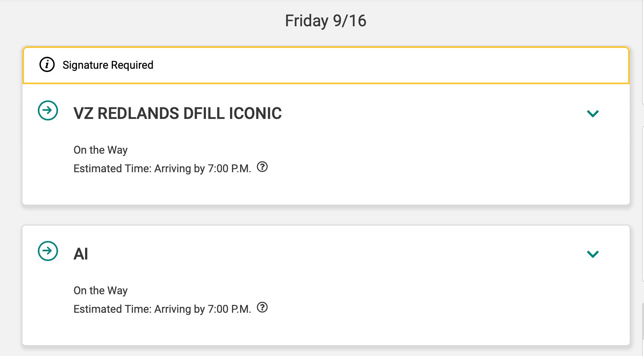Click the green arrow icon for VZ REDLANDS
The image size is (644, 356).
click(x=48, y=110)
